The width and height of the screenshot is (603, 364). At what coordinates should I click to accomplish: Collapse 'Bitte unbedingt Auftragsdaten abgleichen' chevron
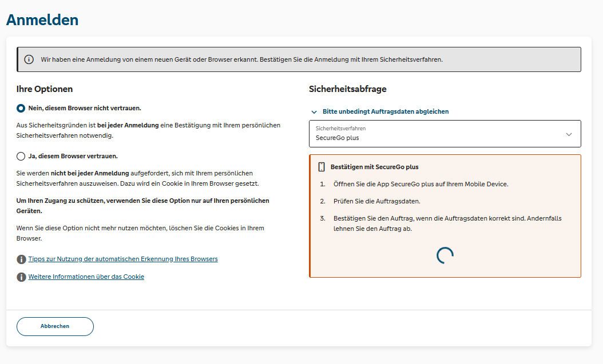click(314, 112)
